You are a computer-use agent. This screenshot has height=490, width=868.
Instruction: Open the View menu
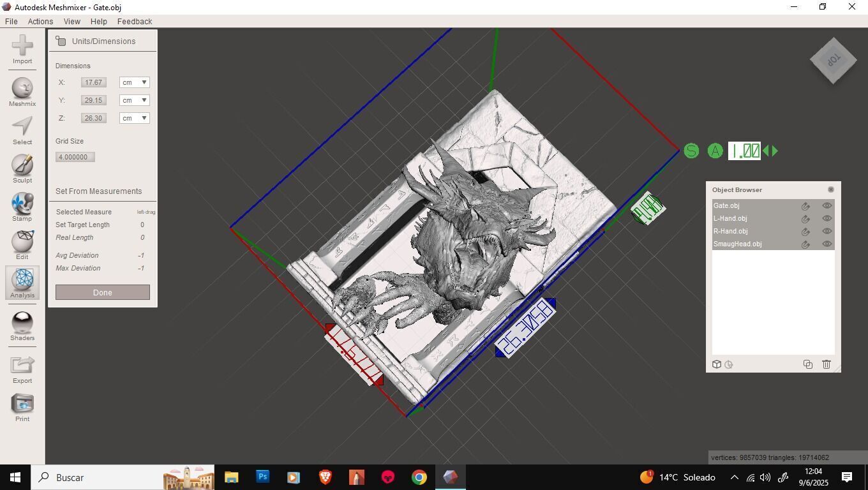pos(72,21)
